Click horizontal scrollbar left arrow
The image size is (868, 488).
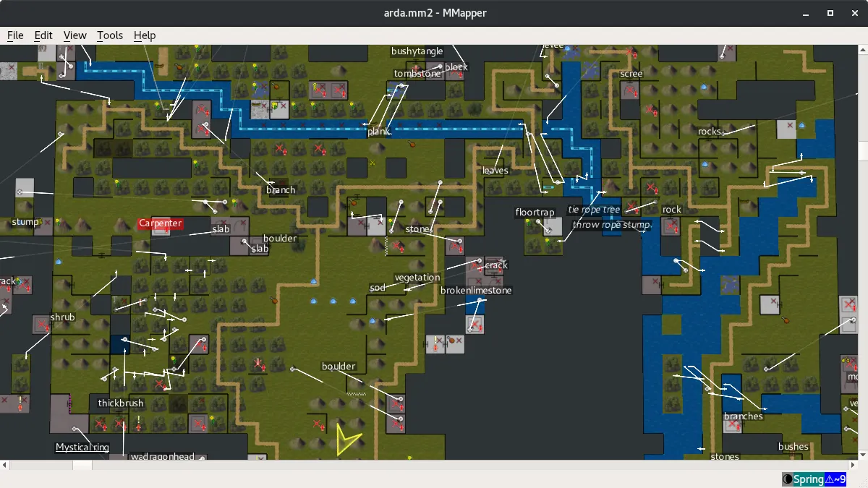pos(4,464)
